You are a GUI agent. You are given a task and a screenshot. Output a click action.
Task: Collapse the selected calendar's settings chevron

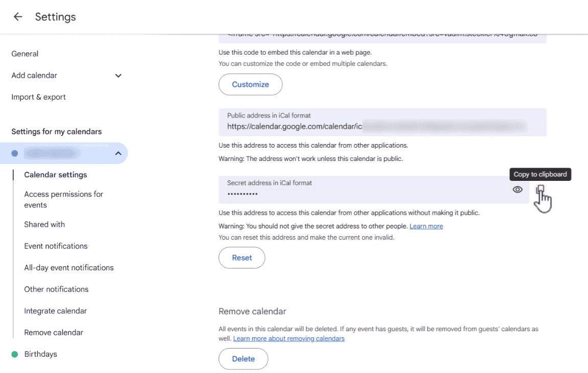coord(118,153)
